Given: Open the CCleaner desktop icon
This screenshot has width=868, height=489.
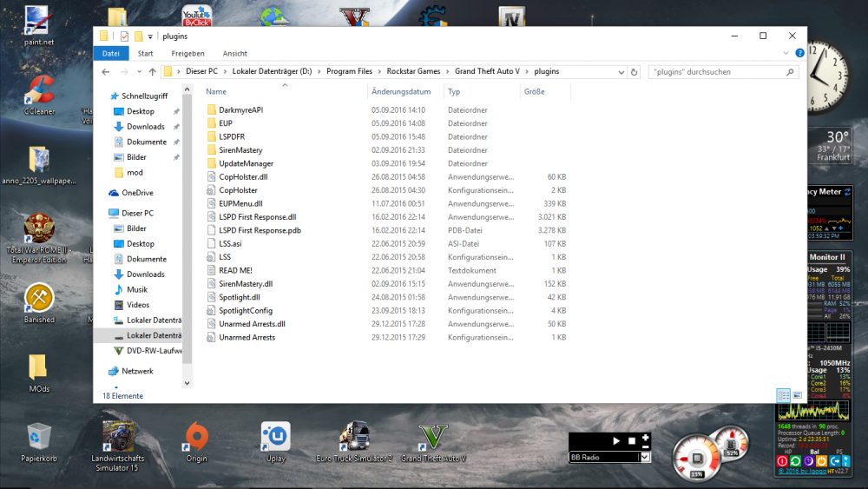Looking at the screenshot, I should [x=39, y=94].
